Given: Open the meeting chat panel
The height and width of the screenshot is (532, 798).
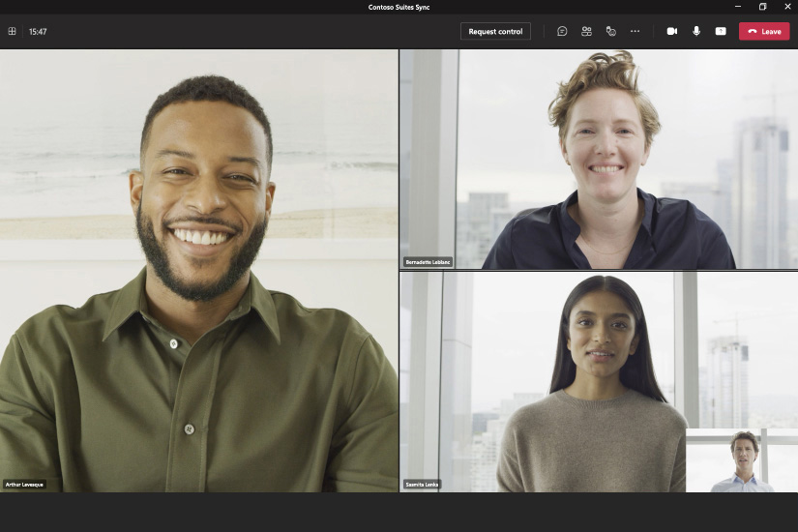Looking at the screenshot, I should pyautogui.click(x=562, y=31).
